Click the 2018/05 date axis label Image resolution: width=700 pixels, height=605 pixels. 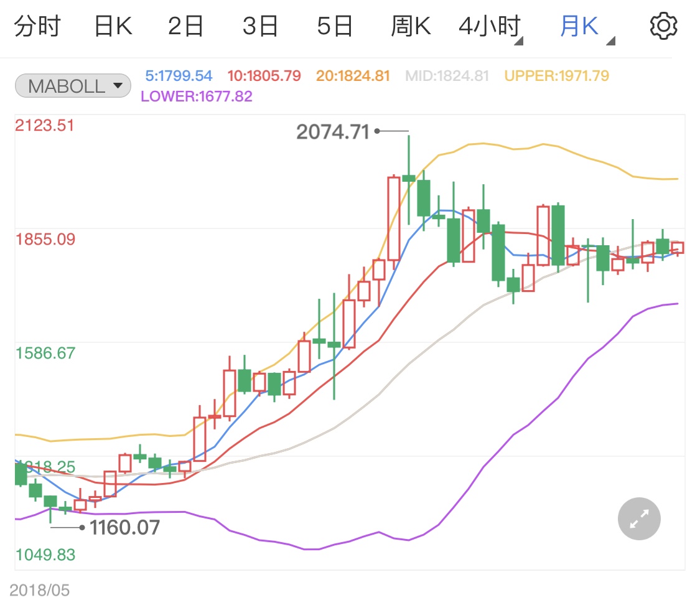(40, 589)
